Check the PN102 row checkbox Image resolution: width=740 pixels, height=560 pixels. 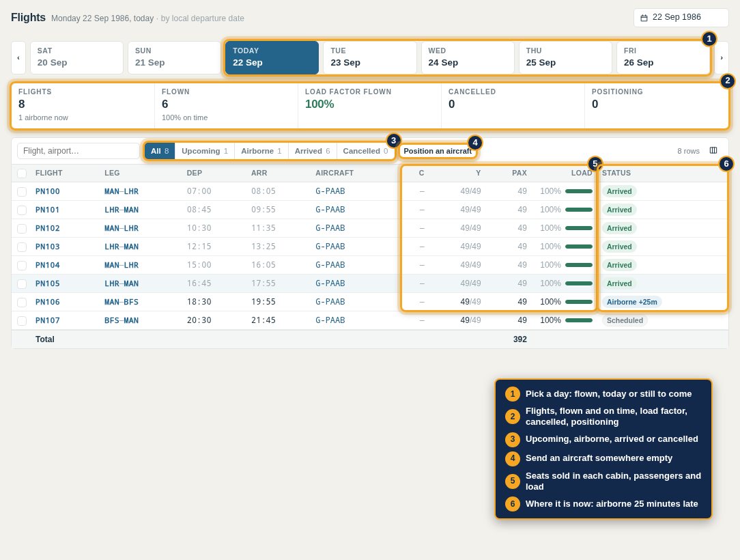point(22,229)
